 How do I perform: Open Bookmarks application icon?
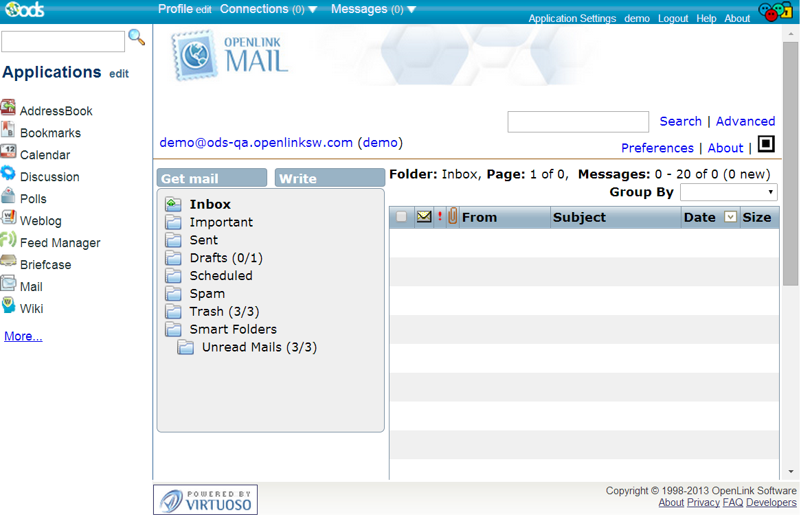pyautogui.click(x=8, y=130)
